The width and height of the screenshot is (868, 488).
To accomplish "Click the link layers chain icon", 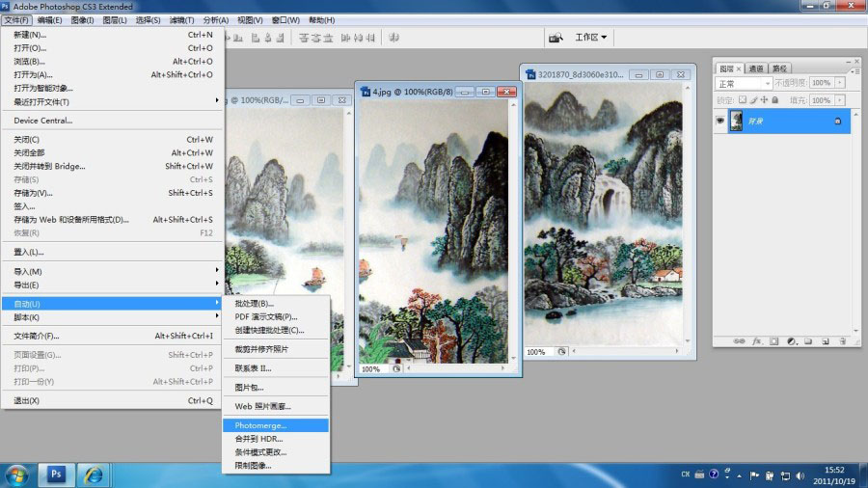I will coord(740,341).
